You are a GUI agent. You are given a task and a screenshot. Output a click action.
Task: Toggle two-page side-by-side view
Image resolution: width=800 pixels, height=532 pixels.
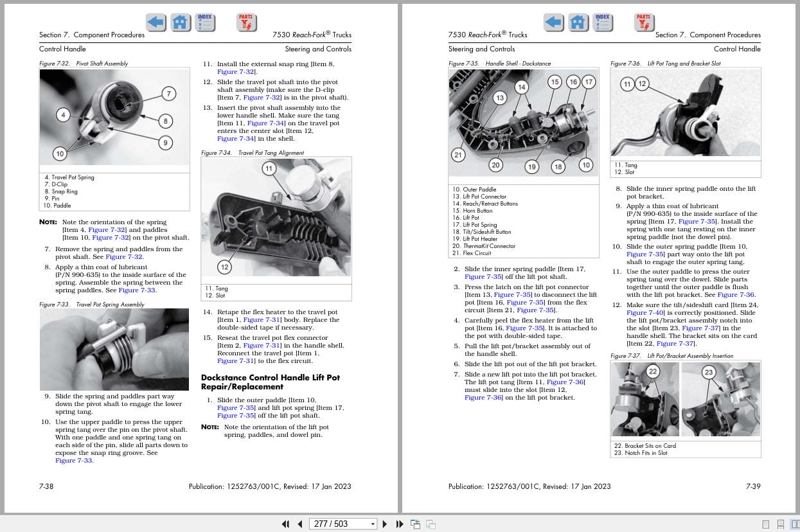click(794, 524)
